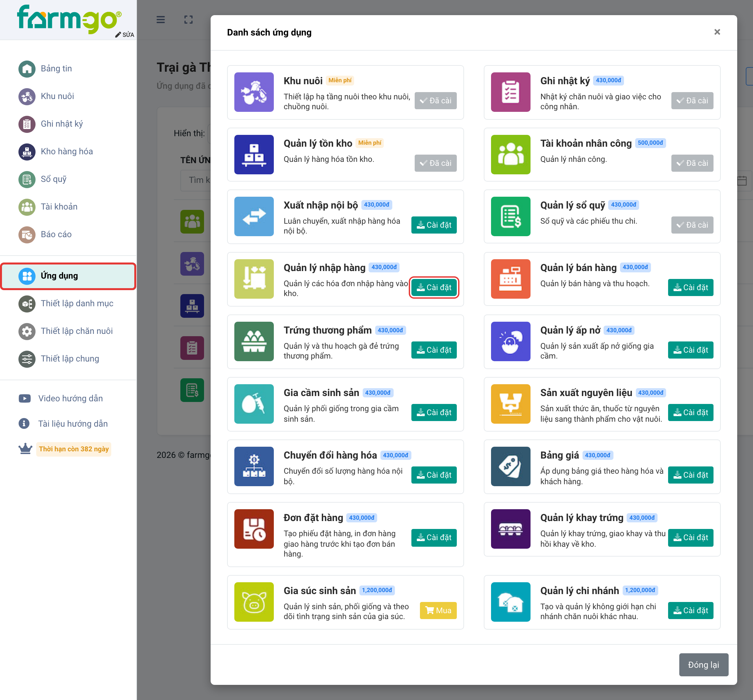The width and height of the screenshot is (753, 700).
Task: Click the Trứng thương phẩm egg tray icon
Action: point(254,341)
